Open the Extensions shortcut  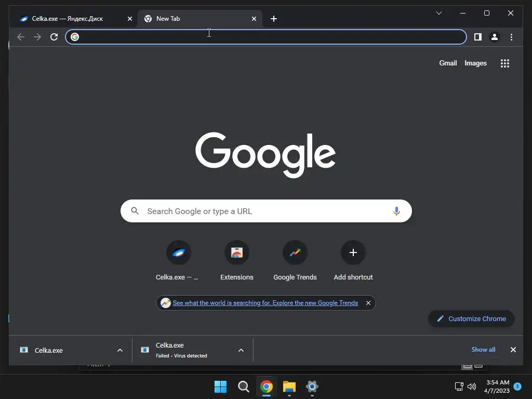(x=236, y=261)
